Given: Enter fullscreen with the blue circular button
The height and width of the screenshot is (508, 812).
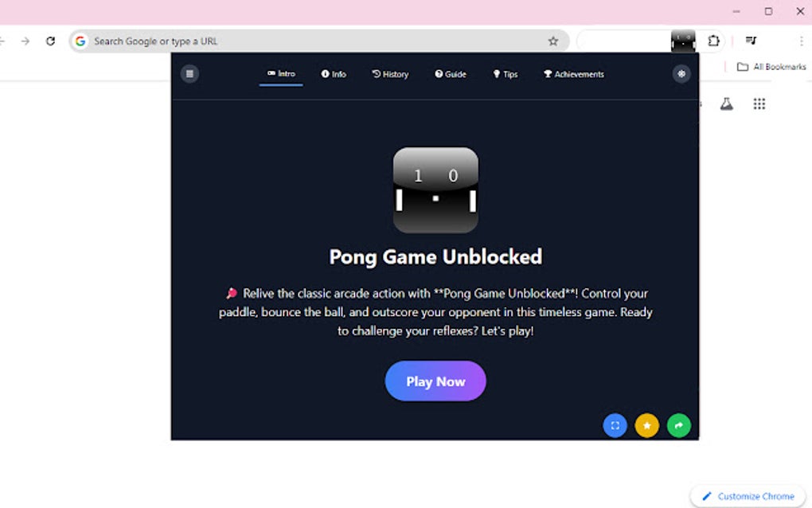Looking at the screenshot, I should tap(615, 425).
